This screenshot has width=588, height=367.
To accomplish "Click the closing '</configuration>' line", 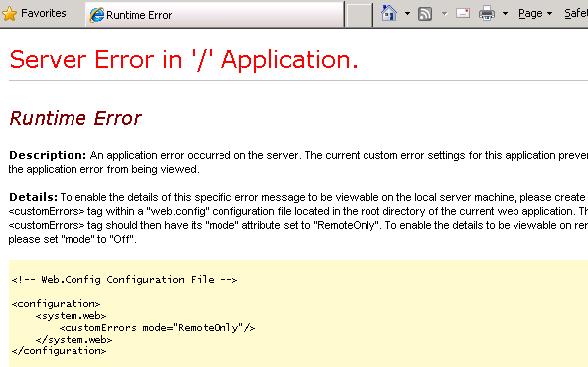I will [x=60, y=351].
